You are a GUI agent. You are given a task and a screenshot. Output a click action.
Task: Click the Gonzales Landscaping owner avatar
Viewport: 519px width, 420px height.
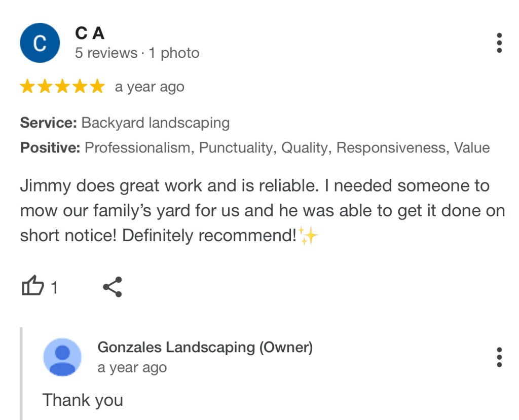(62, 357)
